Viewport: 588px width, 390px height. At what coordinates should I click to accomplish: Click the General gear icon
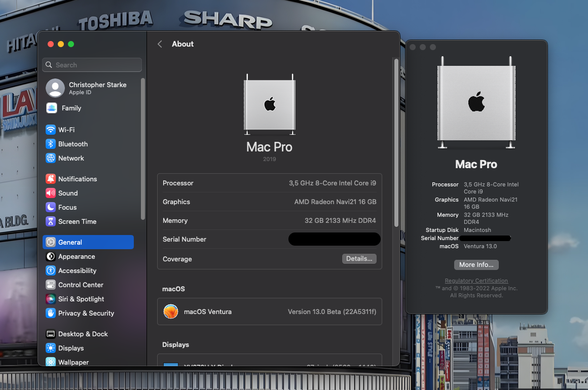51,242
